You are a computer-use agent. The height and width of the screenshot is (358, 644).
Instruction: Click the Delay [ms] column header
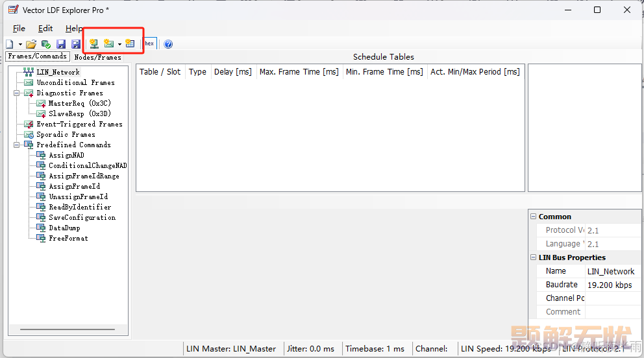[x=233, y=72]
